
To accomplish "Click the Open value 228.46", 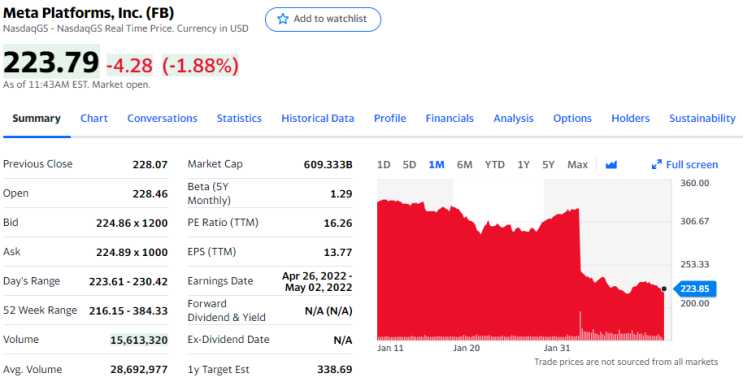I will click(150, 193).
